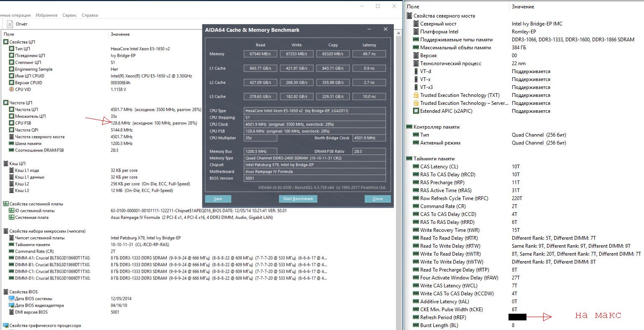The height and width of the screenshot is (330, 644).
Task: Click the Memory Write field '67253 MB/s'
Action: [x=296, y=54]
